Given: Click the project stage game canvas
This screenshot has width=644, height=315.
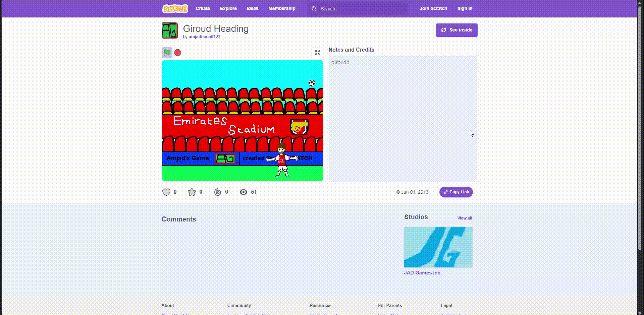Looking at the screenshot, I should (243, 121).
